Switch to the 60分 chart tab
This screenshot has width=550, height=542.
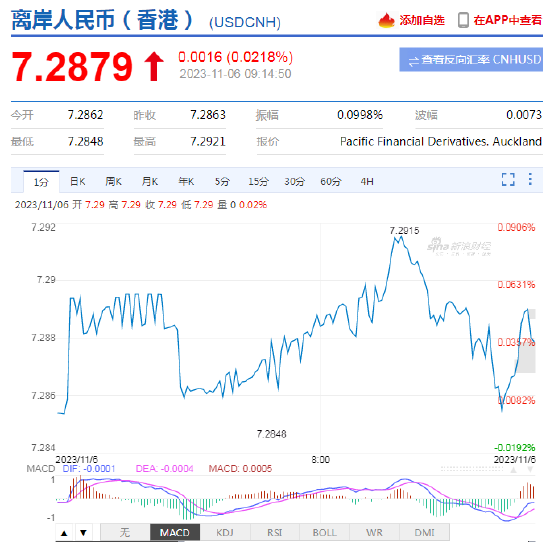330,181
